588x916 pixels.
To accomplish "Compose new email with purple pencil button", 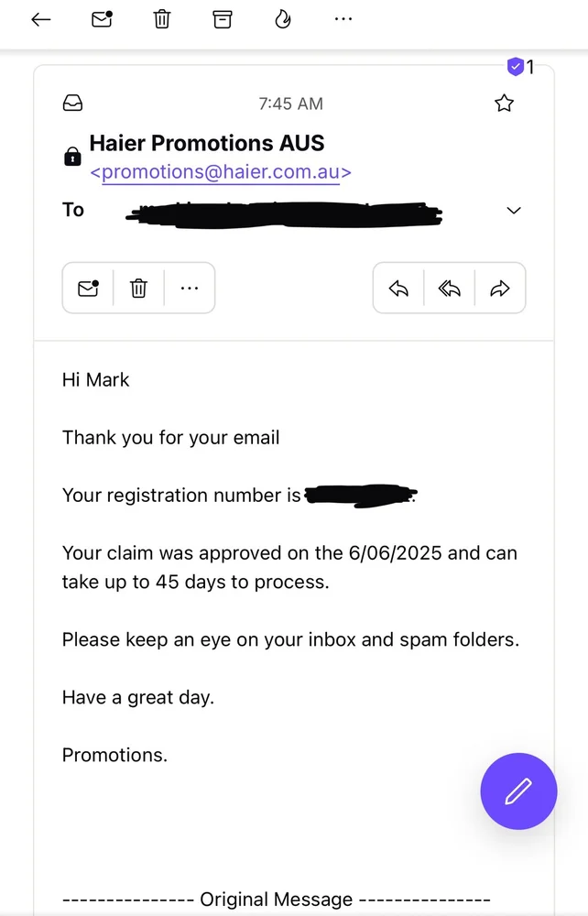I will click(518, 791).
